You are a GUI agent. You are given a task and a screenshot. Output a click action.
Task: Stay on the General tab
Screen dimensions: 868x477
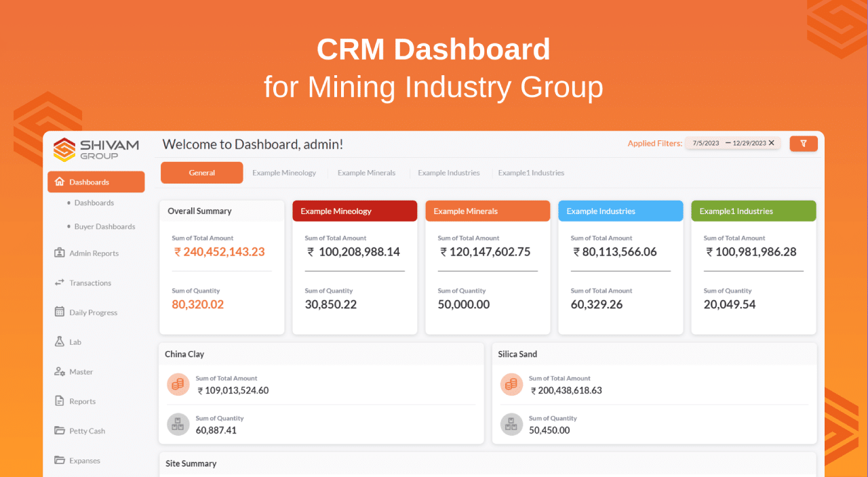point(201,173)
